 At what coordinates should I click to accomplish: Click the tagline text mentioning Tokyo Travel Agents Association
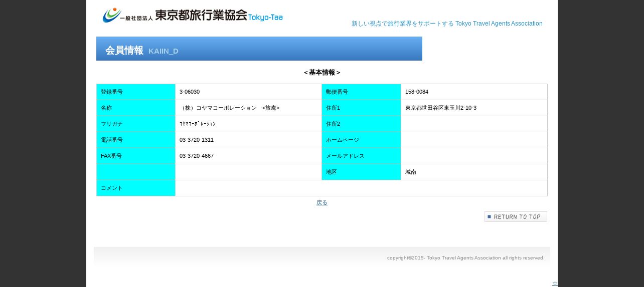click(447, 24)
